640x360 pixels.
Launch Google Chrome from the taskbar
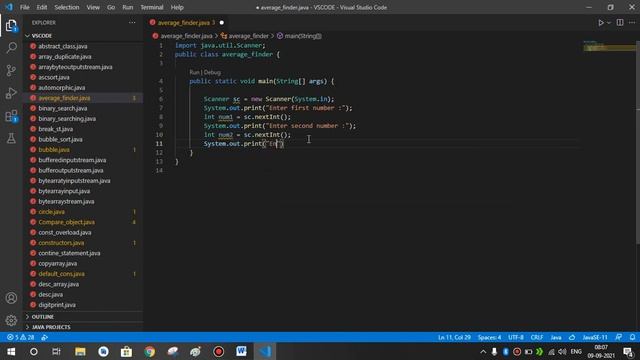click(x=149, y=351)
